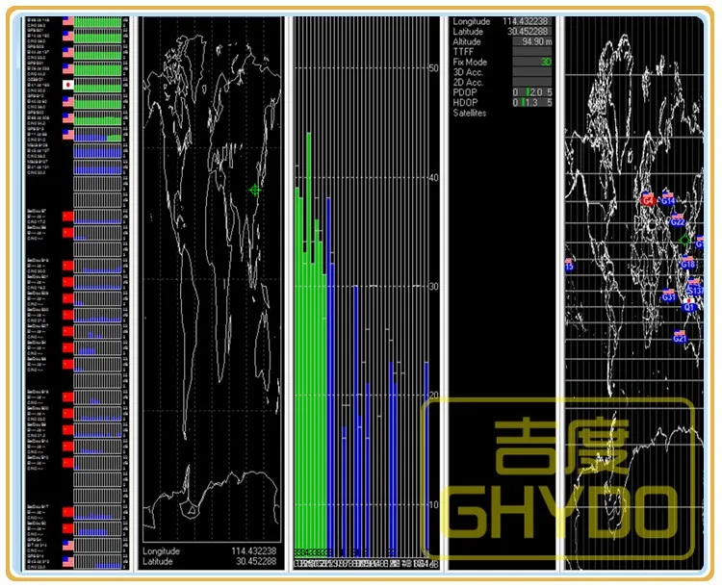Viewport: 722px width, 588px height.
Task: Click the PDOP indicator bar
Action: coord(532,92)
